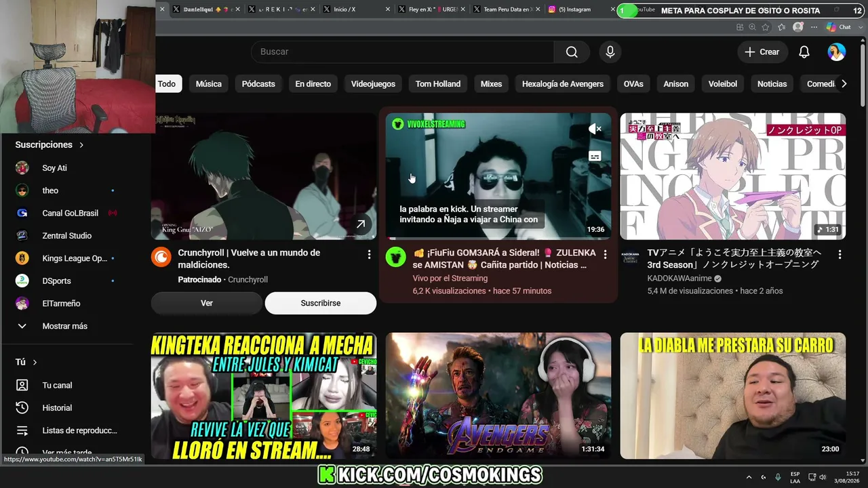Select the Hexalogía de Avengers chip
Viewport: 868px width, 488px height.
pyautogui.click(x=563, y=84)
